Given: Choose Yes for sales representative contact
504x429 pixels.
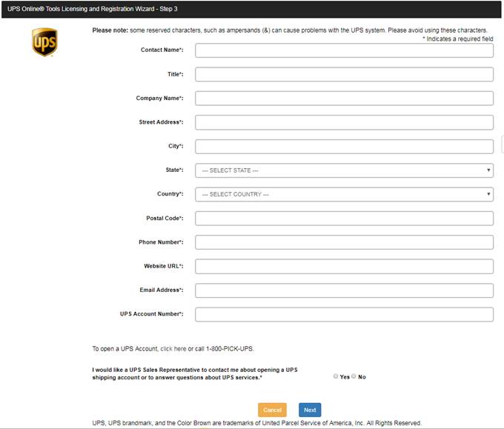Looking at the screenshot, I should (336, 376).
